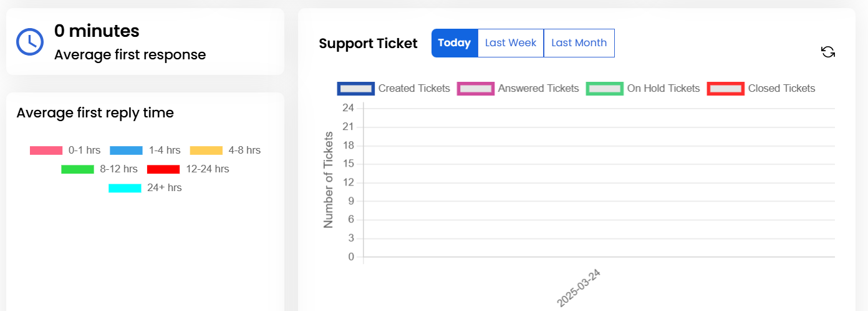
Task: Toggle Answered Tickets legend item
Action: [519, 89]
